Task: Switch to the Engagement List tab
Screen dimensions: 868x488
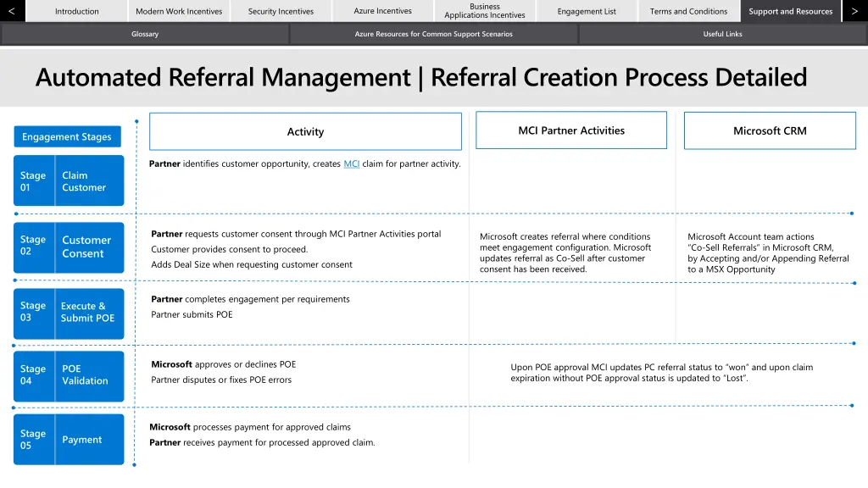Action: point(587,11)
